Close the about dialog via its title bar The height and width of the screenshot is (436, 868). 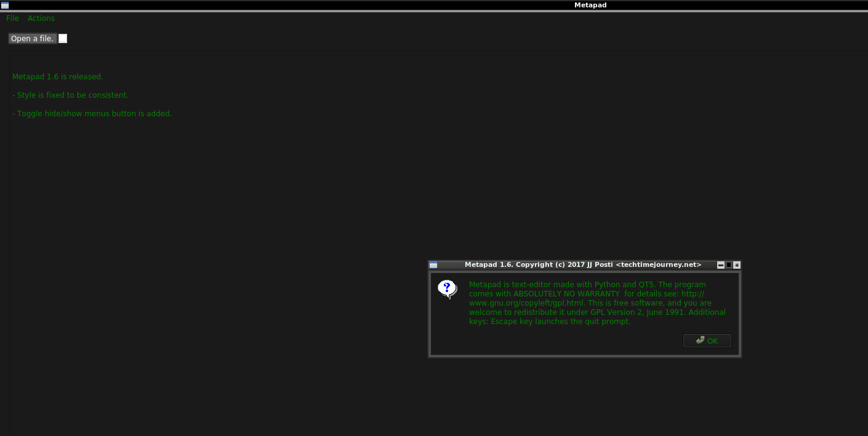(x=737, y=265)
